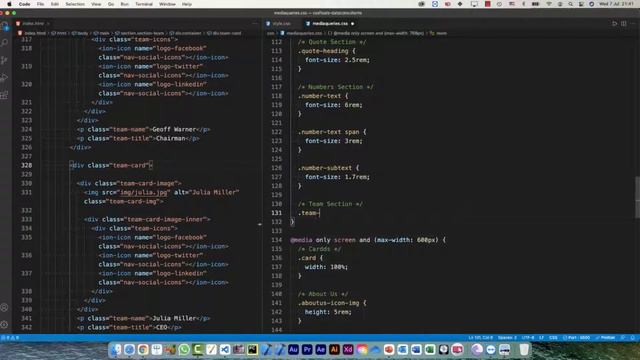Open the left editor's More Actions menu
This screenshot has width=640, height=360.
[x=255, y=24]
